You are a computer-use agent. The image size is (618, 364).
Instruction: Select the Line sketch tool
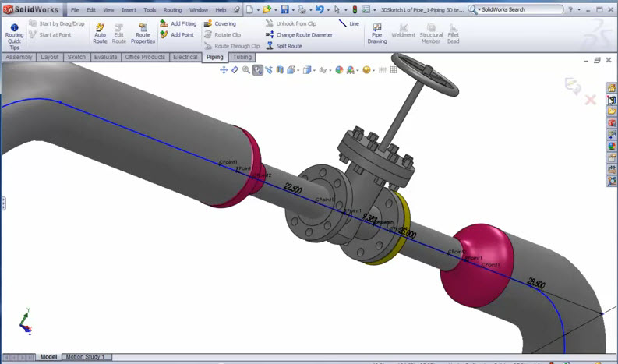click(x=349, y=23)
